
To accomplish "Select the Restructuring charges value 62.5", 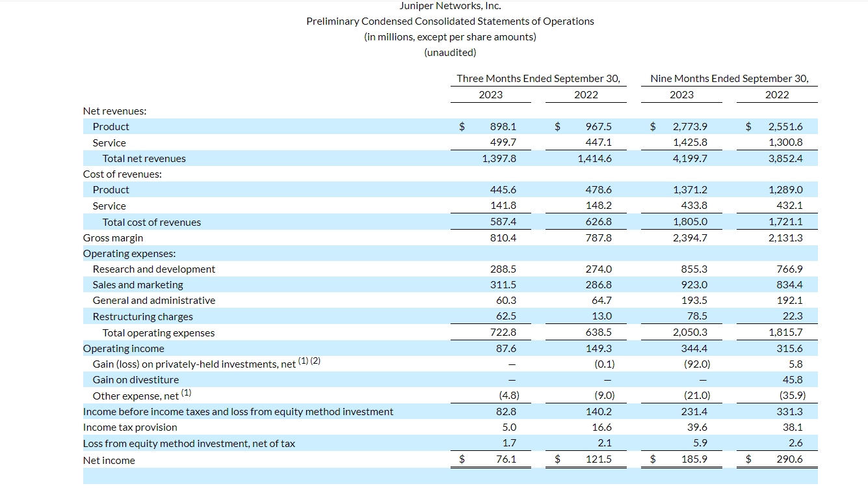I will pyautogui.click(x=505, y=316).
